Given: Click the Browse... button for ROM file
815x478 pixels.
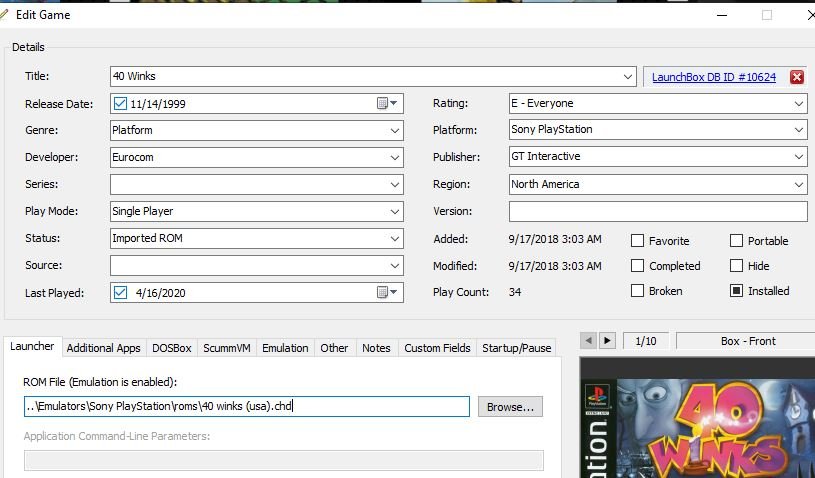Looking at the screenshot, I should 510,407.
